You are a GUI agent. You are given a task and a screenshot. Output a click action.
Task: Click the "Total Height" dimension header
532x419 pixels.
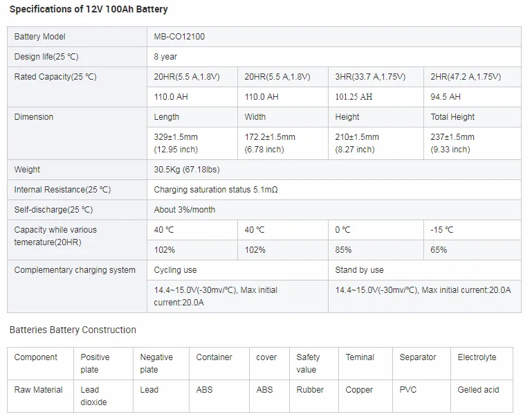[x=452, y=117]
